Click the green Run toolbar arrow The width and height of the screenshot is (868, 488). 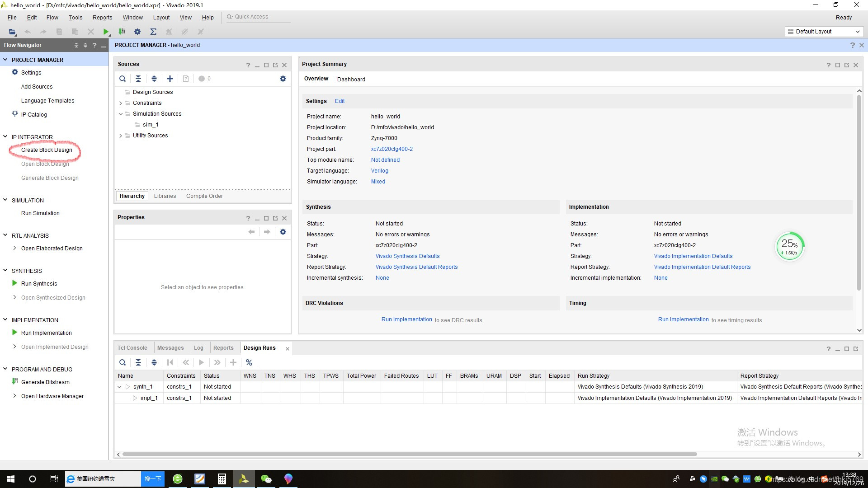[106, 32]
